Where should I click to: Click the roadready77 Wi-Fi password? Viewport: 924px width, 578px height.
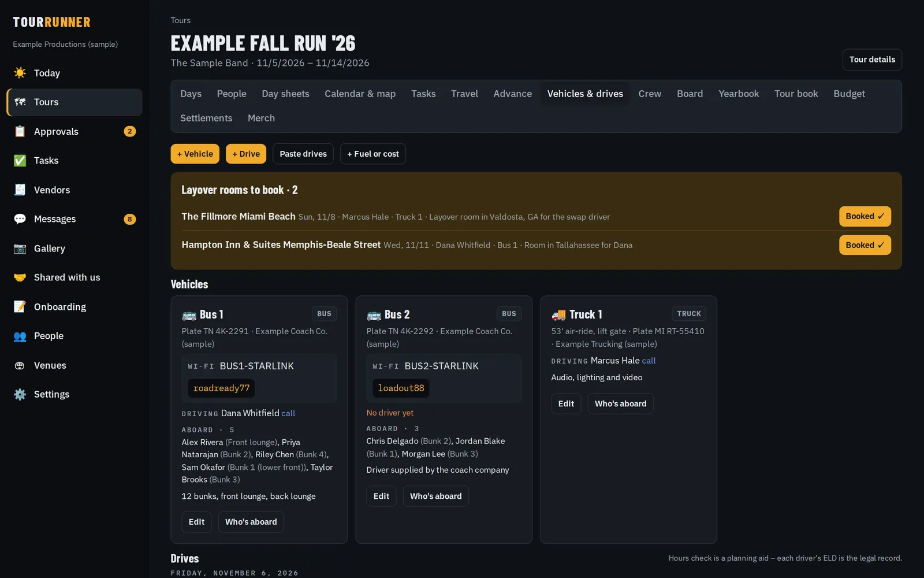click(x=221, y=388)
